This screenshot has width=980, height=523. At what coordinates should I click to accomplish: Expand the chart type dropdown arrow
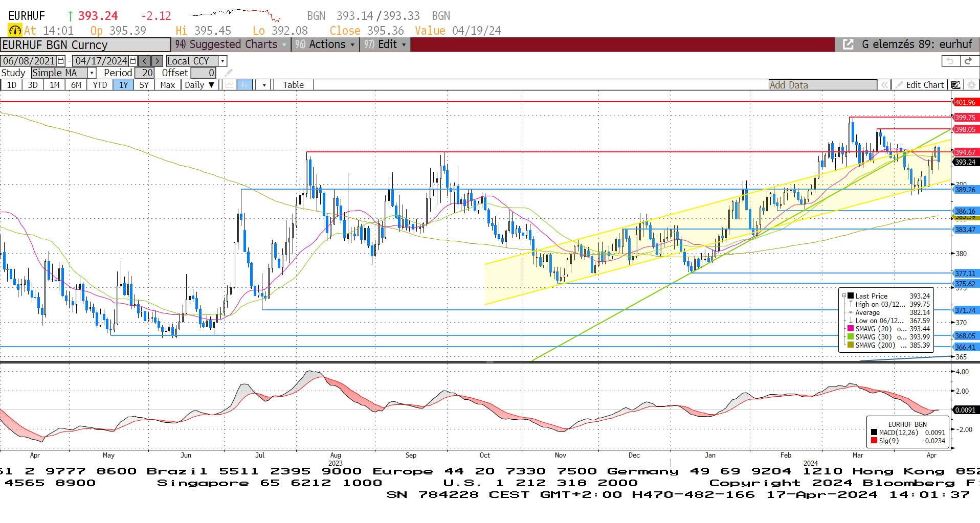coord(264,85)
